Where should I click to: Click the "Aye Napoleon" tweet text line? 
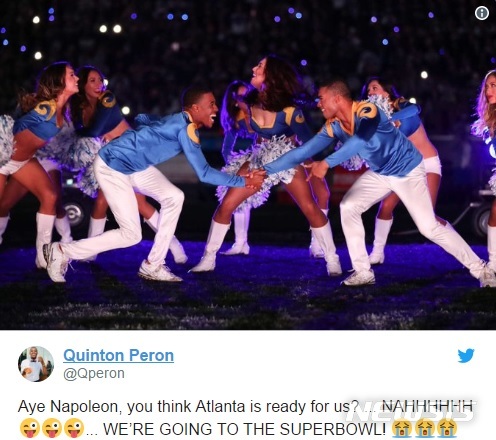coord(245,407)
